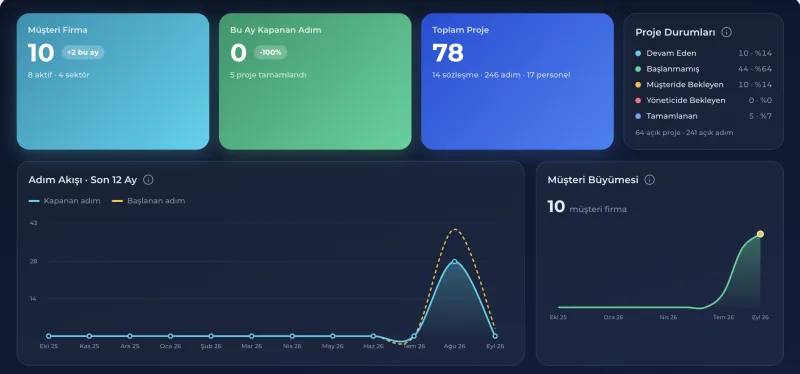This screenshot has width=800, height=374.
Task: Open the Müşteri Firma card
Action: [113, 82]
